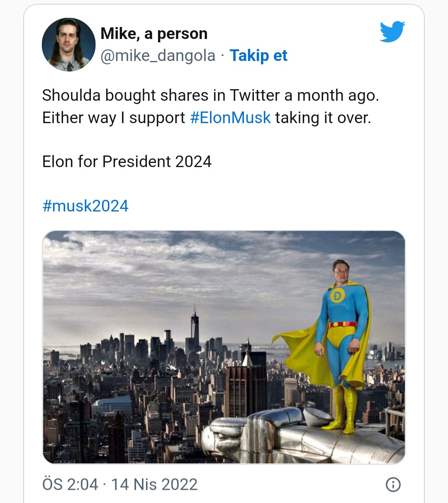The image size is (448, 503).
Task: Click the line Elon for President 2024
Action: coord(127,162)
